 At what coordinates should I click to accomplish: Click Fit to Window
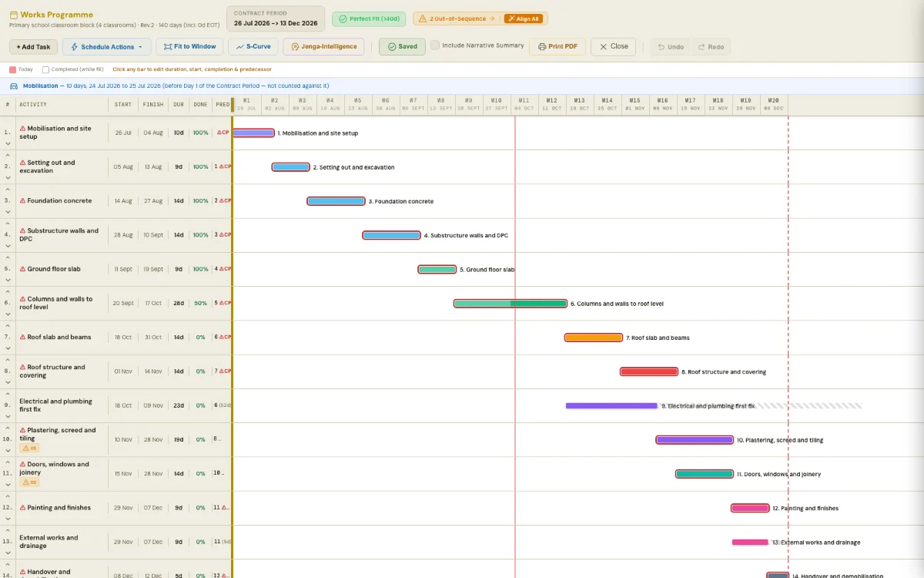(189, 47)
